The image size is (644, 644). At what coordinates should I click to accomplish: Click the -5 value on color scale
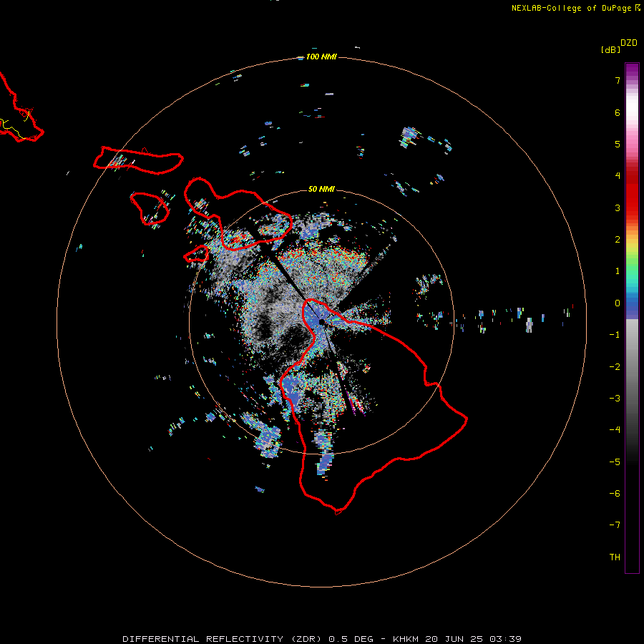click(615, 462)
